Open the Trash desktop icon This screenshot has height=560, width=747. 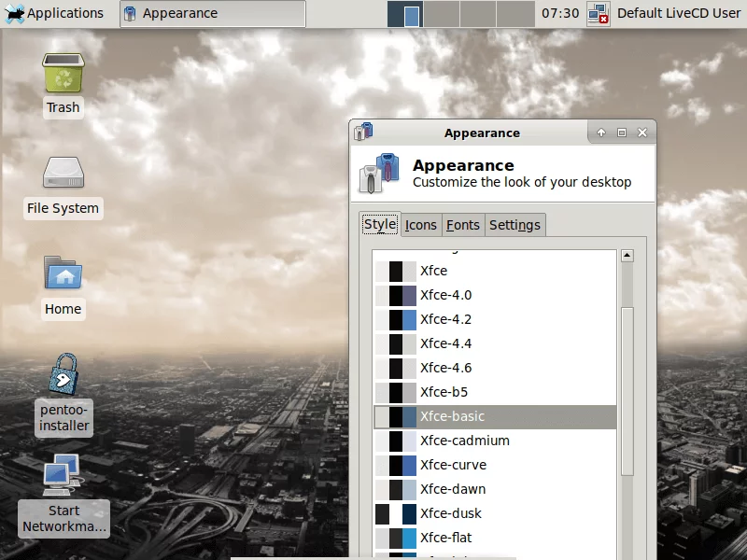[63, 73]
